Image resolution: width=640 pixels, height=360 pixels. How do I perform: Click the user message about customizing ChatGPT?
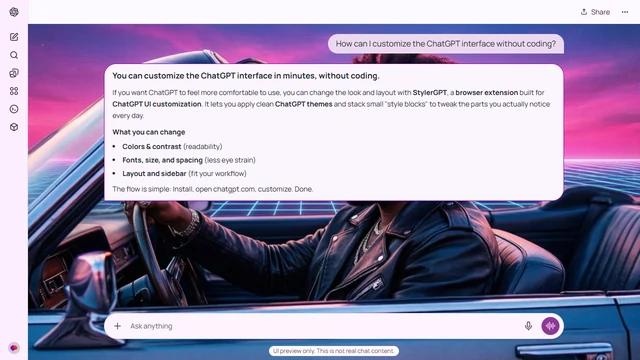[446, 44]
